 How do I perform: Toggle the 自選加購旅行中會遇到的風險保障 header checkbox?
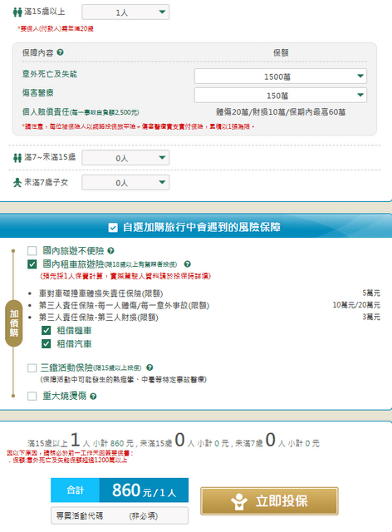pyautogui.click(x=113, y=227)
